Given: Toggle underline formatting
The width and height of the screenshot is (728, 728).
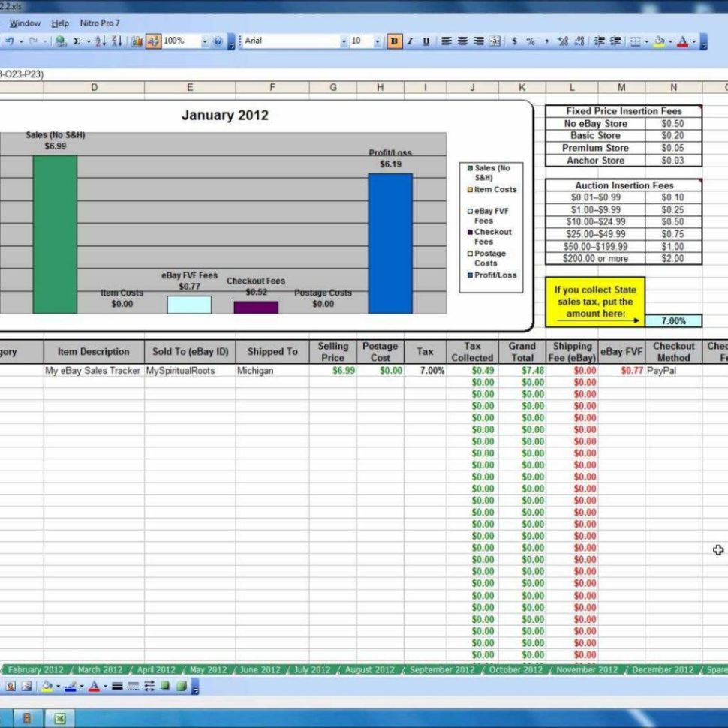Looking at the screenshot, I should (425, 41).
